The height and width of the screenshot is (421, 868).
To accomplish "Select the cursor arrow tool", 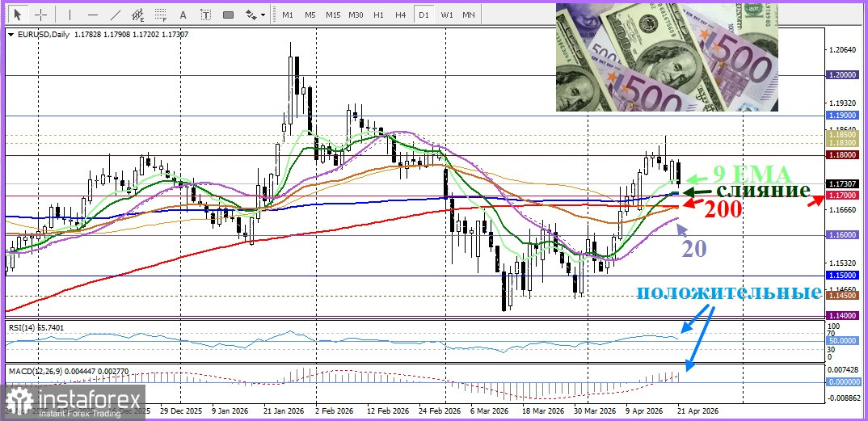I will 19,15.
